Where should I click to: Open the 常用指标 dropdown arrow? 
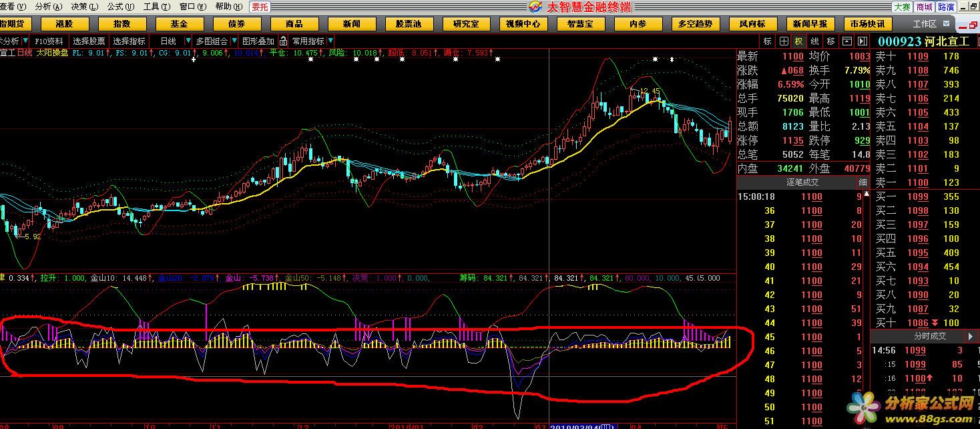click(x=330, y=41)
